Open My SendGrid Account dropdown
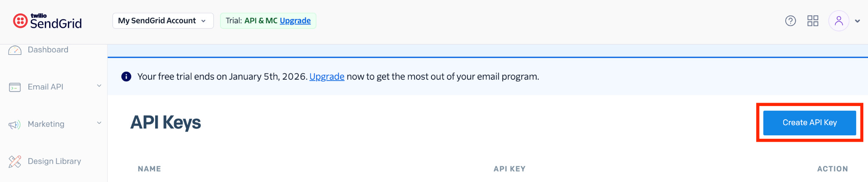Screen dimensions: 868x182 (163, 21)
